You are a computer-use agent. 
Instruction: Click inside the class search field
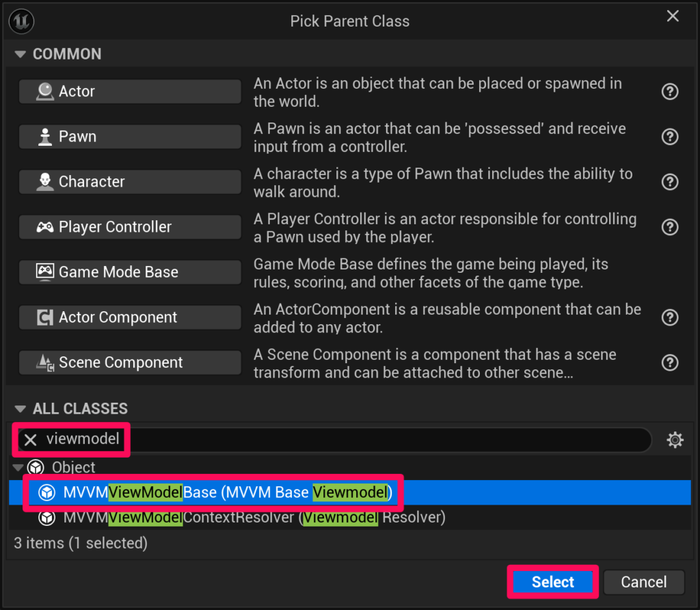(383, 440)
